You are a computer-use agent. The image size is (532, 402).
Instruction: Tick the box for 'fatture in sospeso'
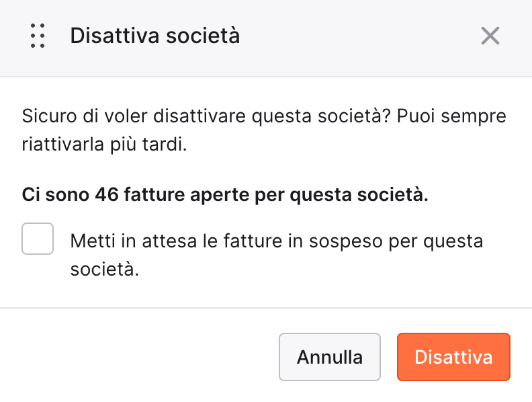(x=38, y=239)
